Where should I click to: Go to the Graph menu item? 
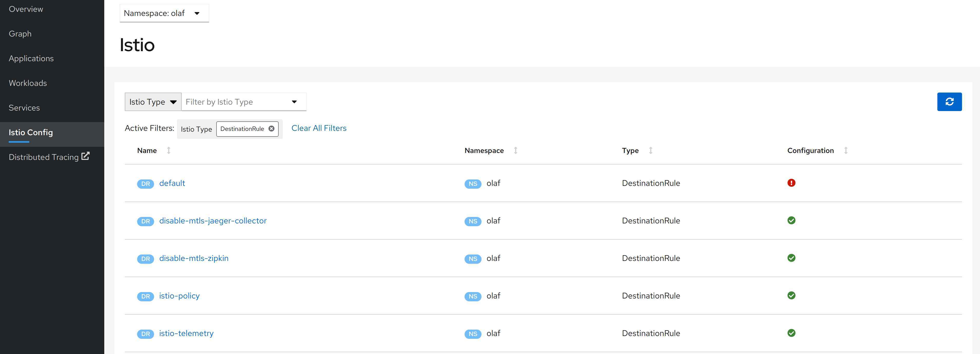tap(20, 34)
